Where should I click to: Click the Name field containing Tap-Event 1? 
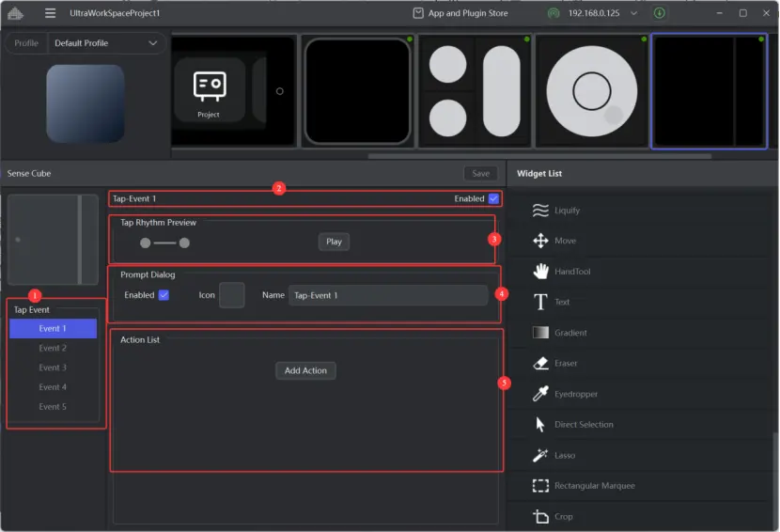click(388, 295)
